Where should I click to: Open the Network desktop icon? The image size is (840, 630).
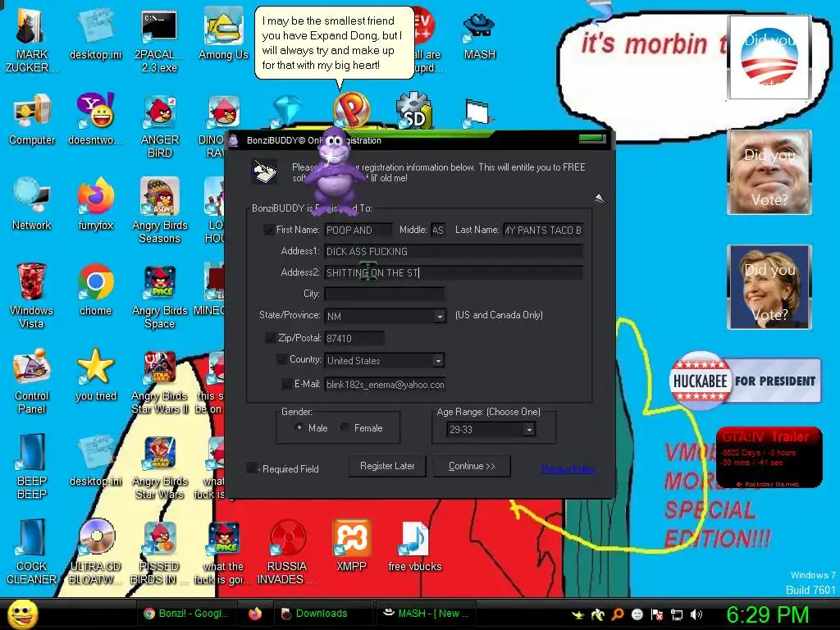[x=32, y=204]
